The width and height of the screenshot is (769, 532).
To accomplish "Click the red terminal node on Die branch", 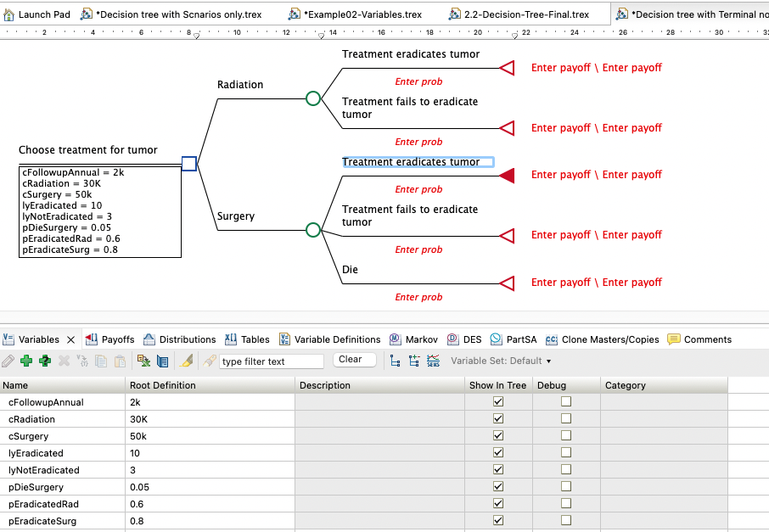I will (507, 283).
